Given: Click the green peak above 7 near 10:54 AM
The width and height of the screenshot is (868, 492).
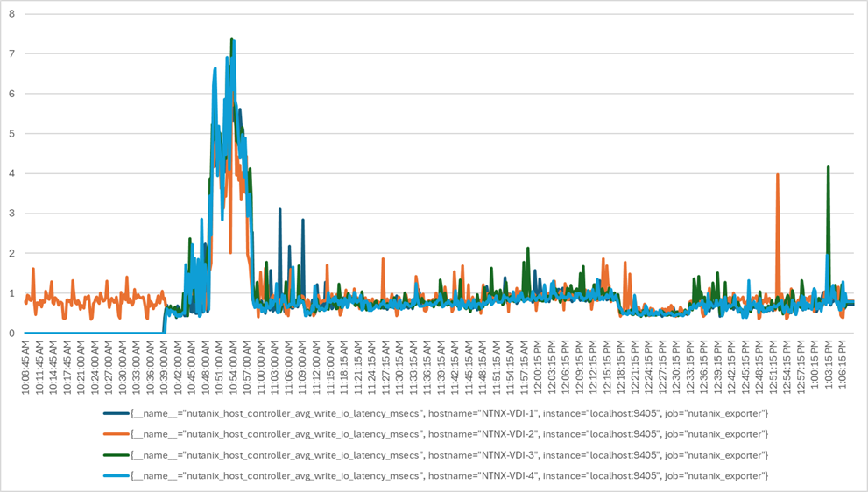Looking at the screenshot, I should [x=231, y=39].
